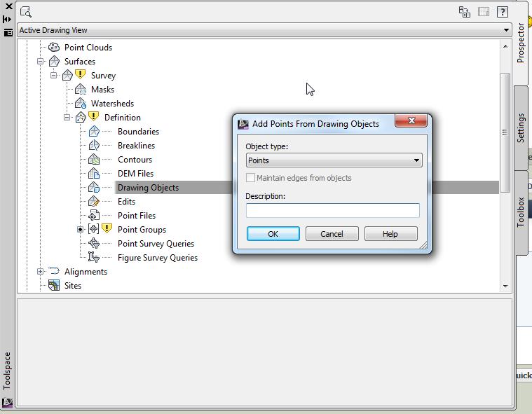Select the Breaklines tree item
This screenshot has width=532, height=414.
coord(137,146)
